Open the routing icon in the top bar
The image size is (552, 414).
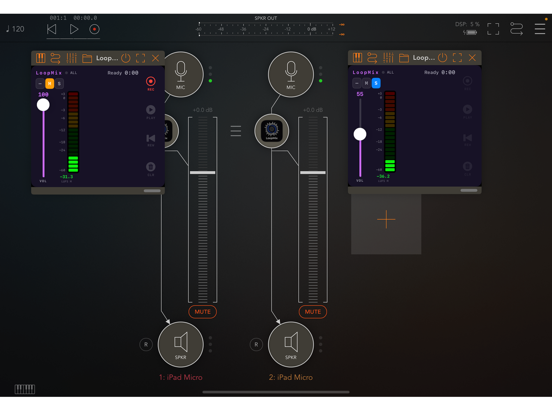[x=516, y=29]
